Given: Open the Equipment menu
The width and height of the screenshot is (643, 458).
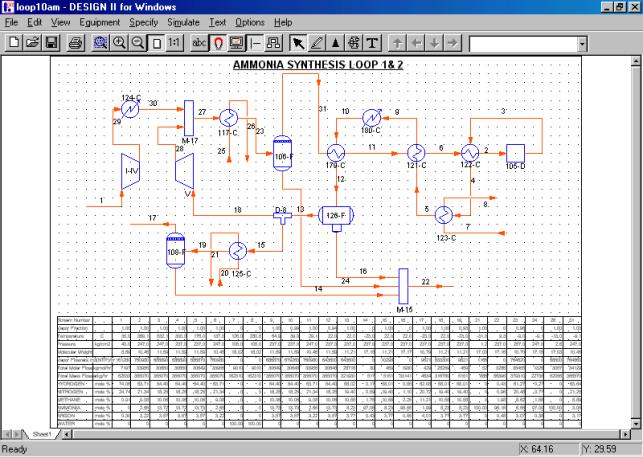Looking at the screenshot, I should pos(99,21).
